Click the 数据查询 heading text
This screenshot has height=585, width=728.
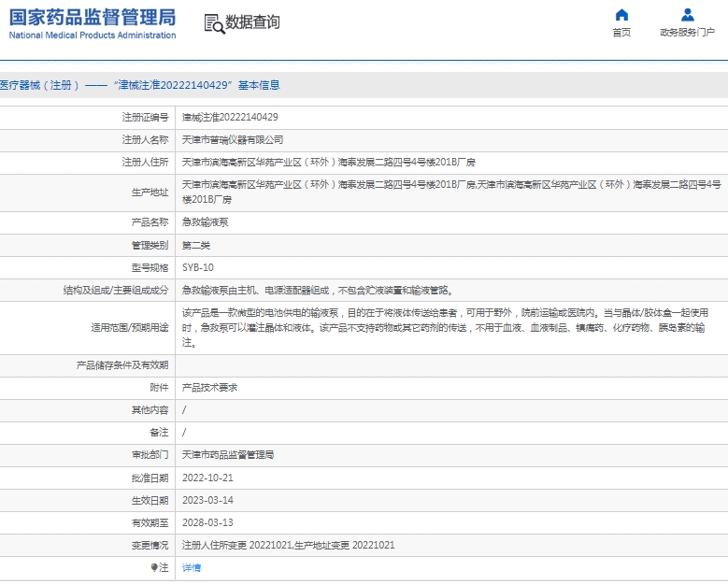click(x=252, y=21)
